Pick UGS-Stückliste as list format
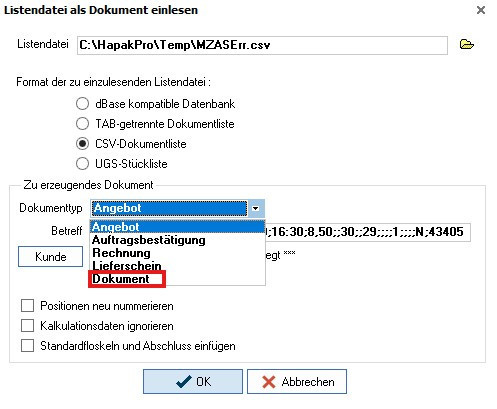This screenshot has height=409, width=497. coord(82,164)
